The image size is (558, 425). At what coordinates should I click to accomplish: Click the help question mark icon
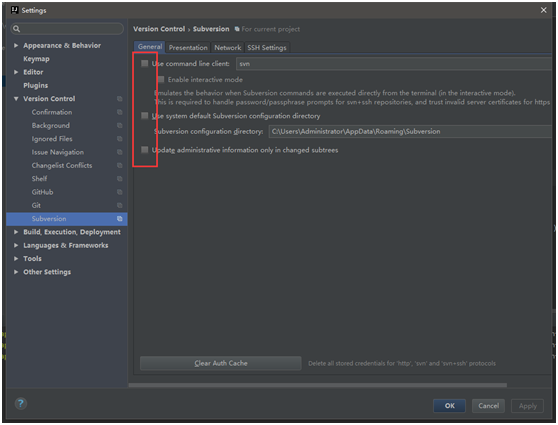(x=21, y=403)
